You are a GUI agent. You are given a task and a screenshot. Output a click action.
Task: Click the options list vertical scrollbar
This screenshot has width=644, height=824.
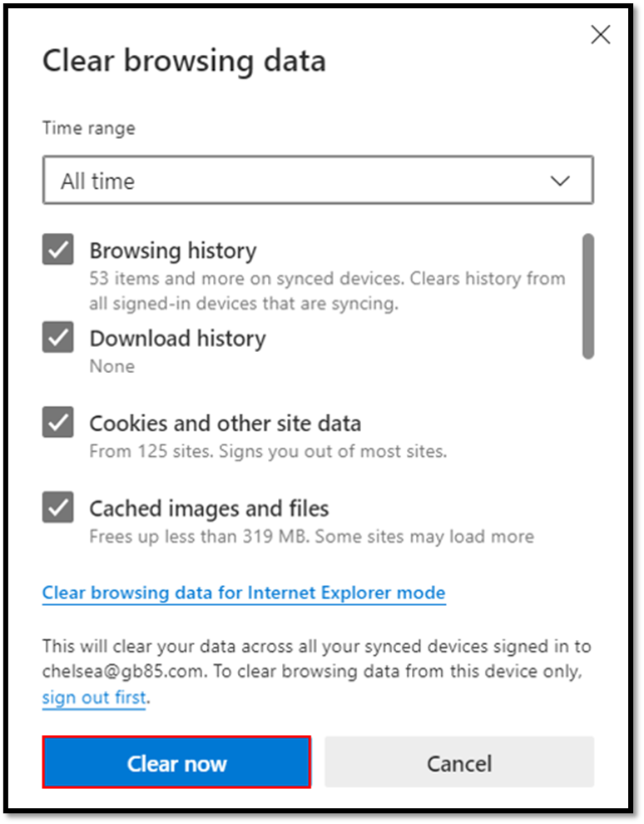(588, 296)
